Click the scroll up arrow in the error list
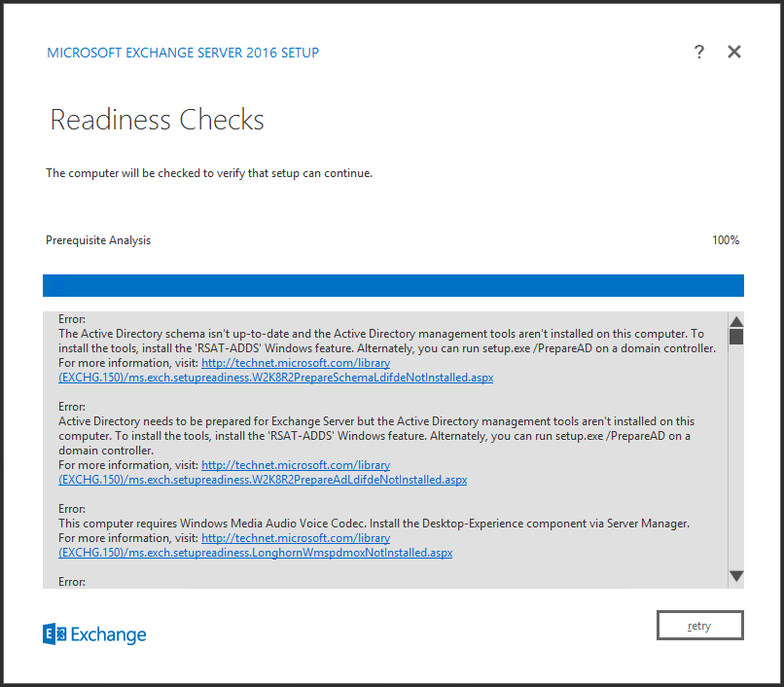The image size is (784, 687). tap(736, 321)
